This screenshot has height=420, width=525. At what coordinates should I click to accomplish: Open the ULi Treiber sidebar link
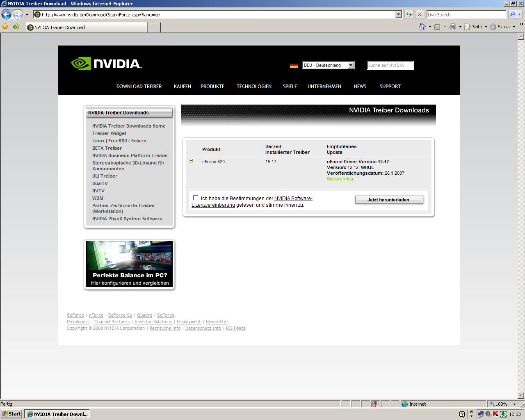[105, 176]
